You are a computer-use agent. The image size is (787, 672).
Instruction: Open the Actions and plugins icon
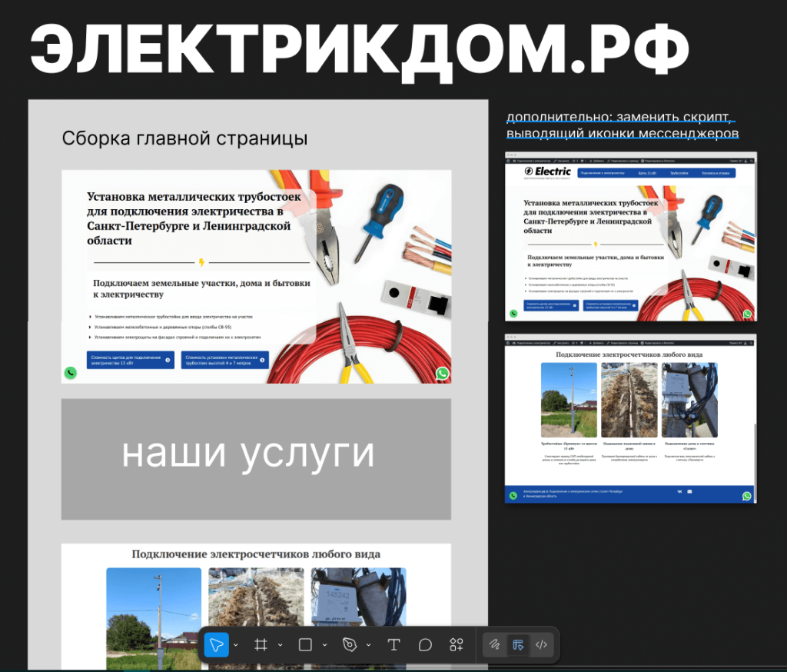pos(457,645)
